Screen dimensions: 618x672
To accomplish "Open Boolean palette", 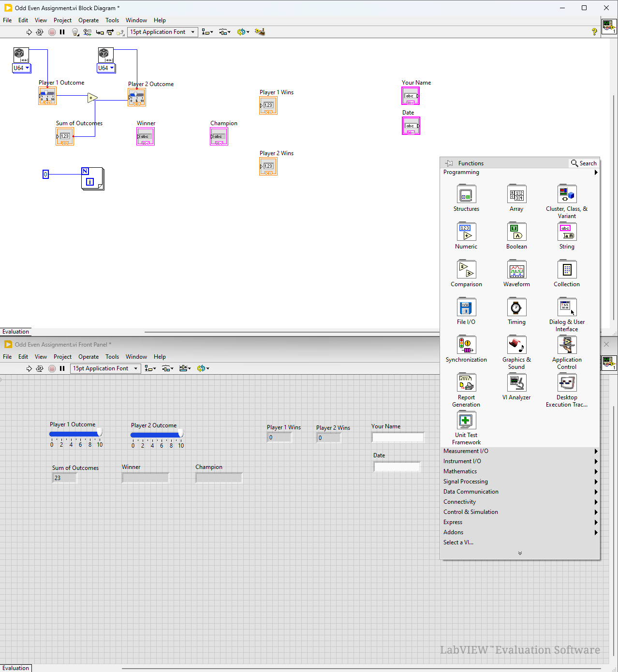I will pos(516,236).
